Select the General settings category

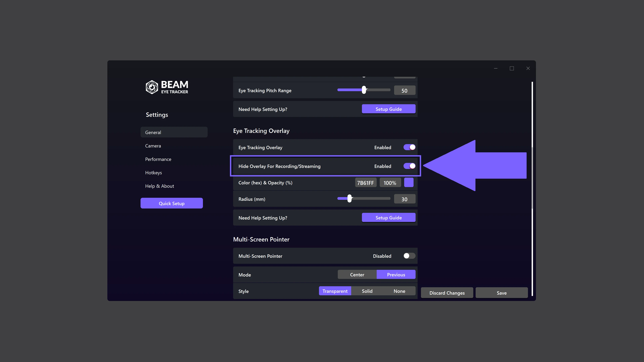153,132
